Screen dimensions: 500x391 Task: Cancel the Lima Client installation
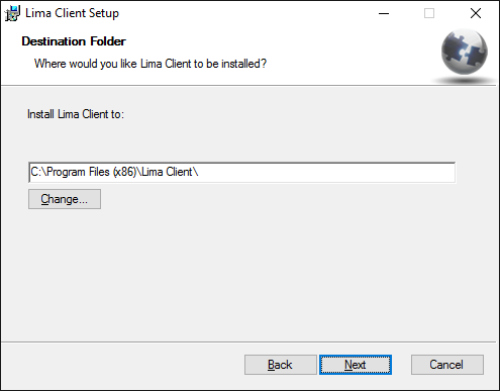[x=447, y=365]
